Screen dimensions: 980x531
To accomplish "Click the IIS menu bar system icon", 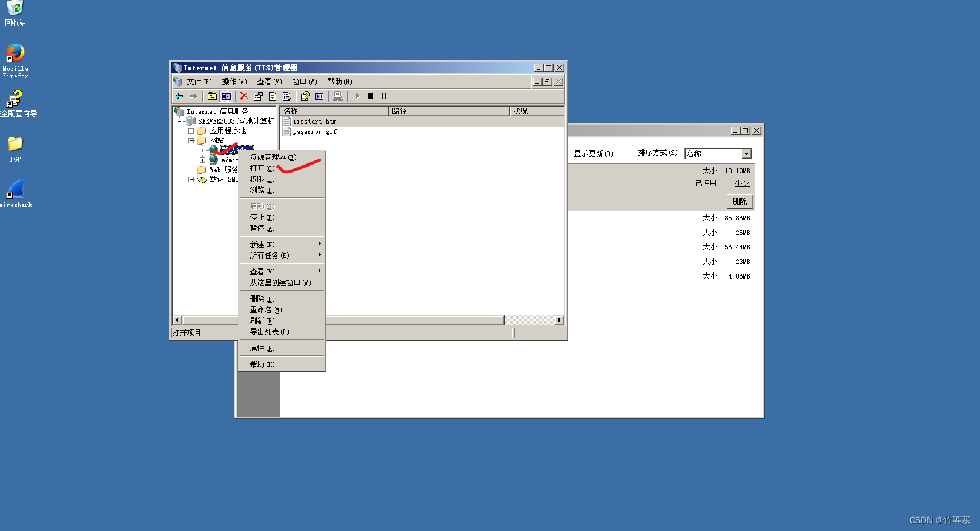I will point(177,82).
